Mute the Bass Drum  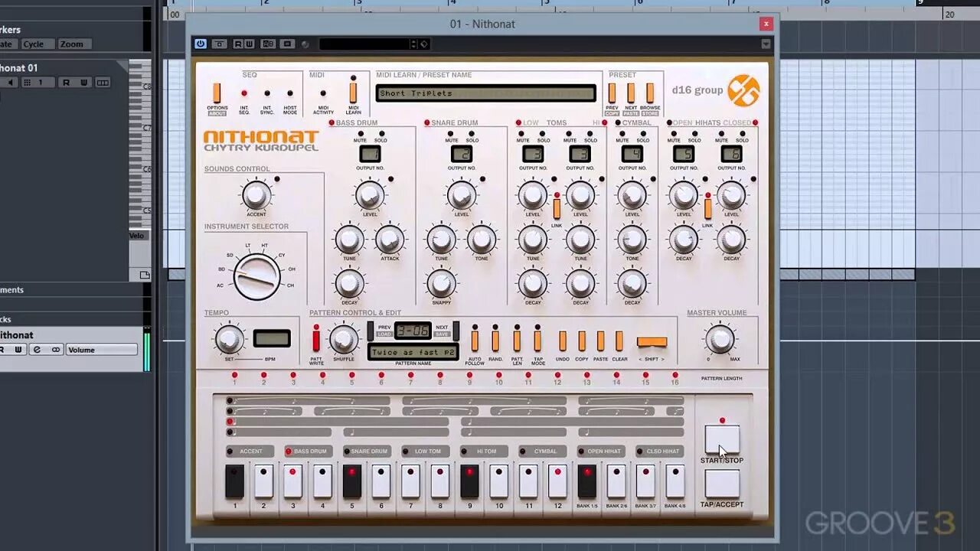360,134
